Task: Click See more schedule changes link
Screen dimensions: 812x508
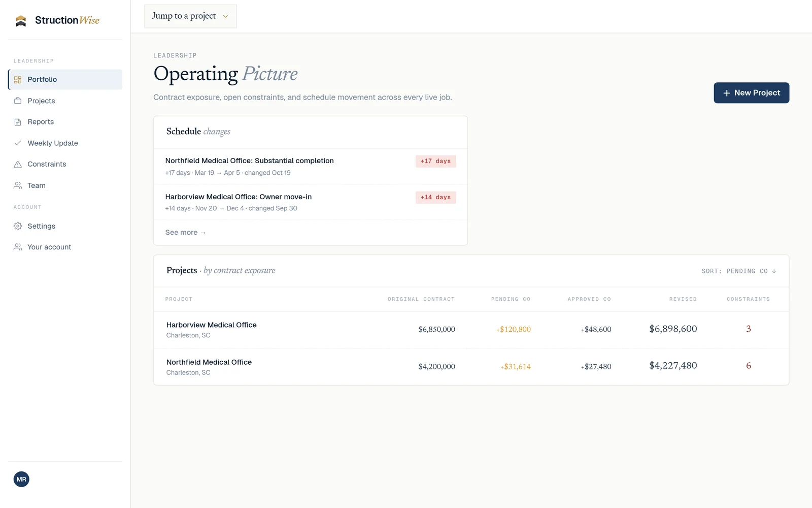Action: tap(185, 233)
